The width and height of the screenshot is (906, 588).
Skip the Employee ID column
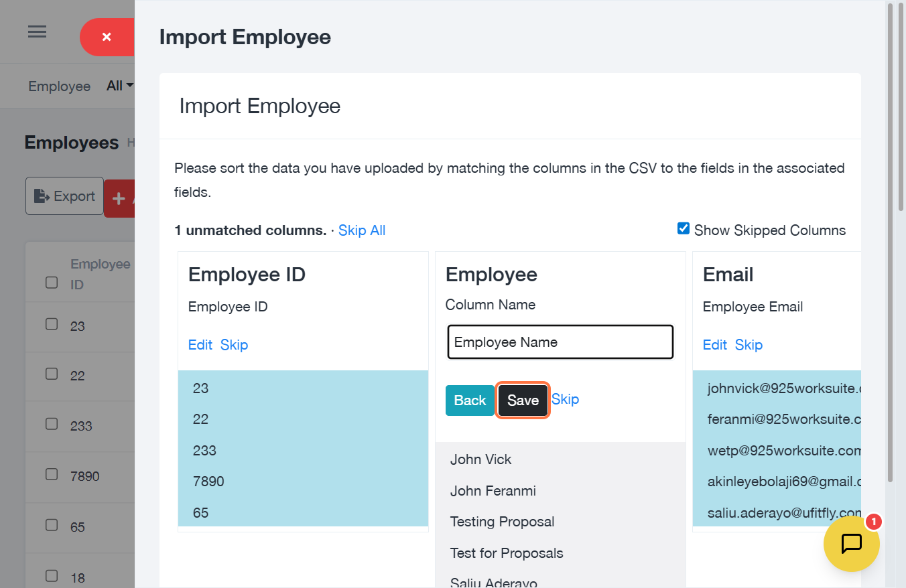point(234,345)
